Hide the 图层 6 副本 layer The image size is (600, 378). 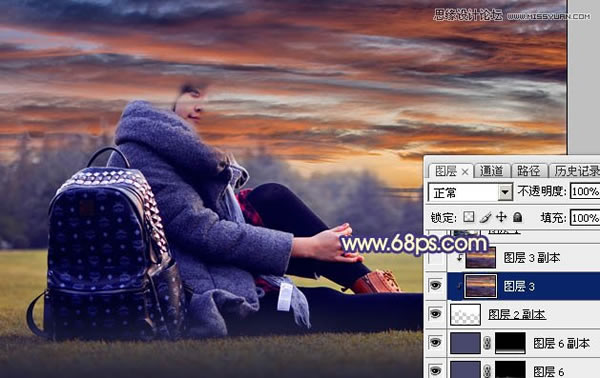pos(435,342)
